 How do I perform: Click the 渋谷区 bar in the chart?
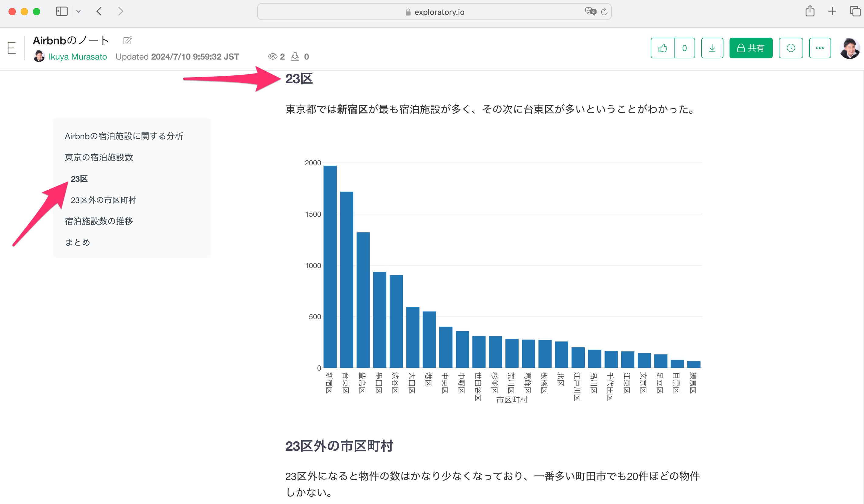[x=396, y=321]
